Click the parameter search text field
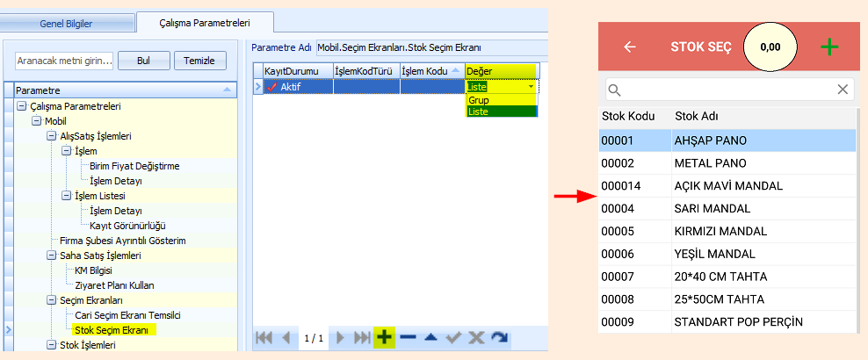Viewport: 868px width, 360px height. (x=64, y=61)
